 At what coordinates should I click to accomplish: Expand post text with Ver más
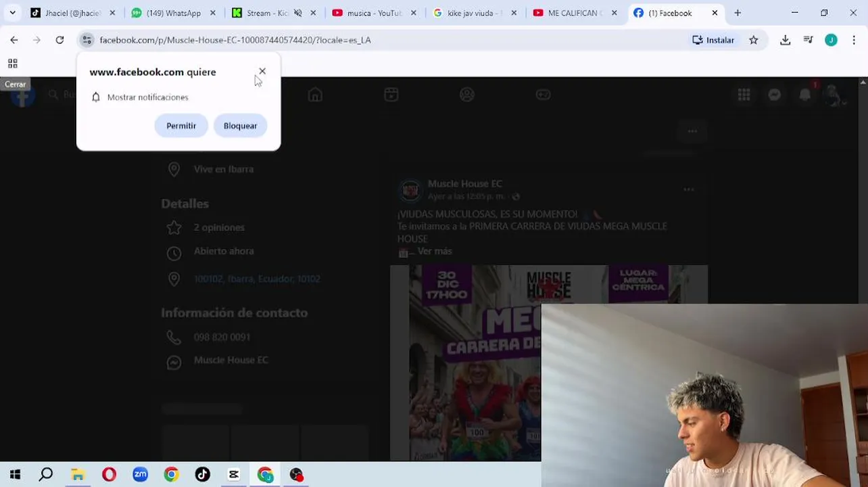(435, 251)
